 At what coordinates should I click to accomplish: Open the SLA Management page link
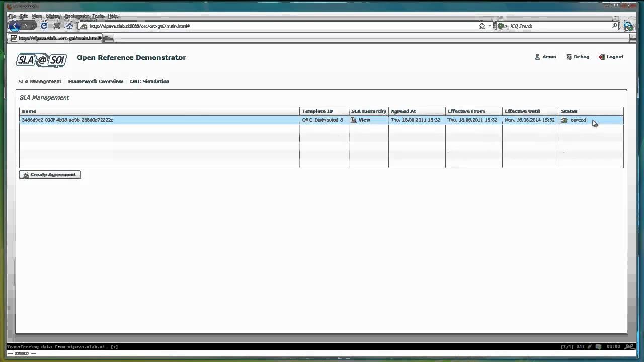(x=40, y=81)
